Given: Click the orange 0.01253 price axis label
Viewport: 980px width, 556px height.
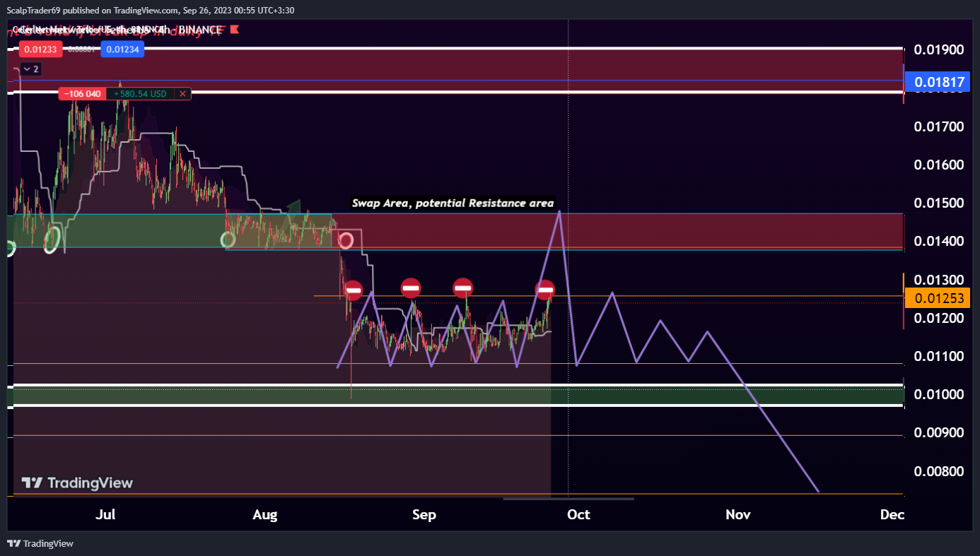Looking at the screenshot, I should 938,298.
